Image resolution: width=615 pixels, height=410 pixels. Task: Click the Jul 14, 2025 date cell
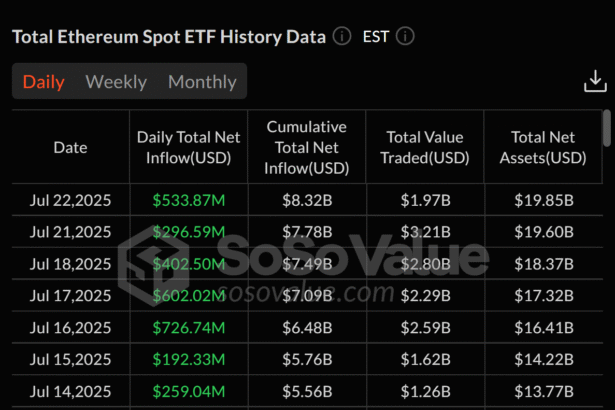pyautogui.click(x=70, y=389)
